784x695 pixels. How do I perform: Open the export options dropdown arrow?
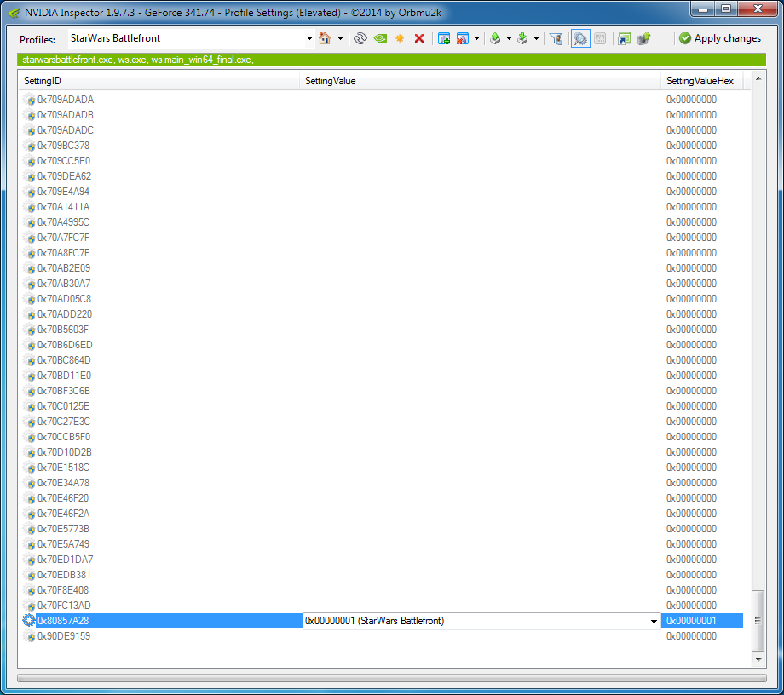coord(509,38)
